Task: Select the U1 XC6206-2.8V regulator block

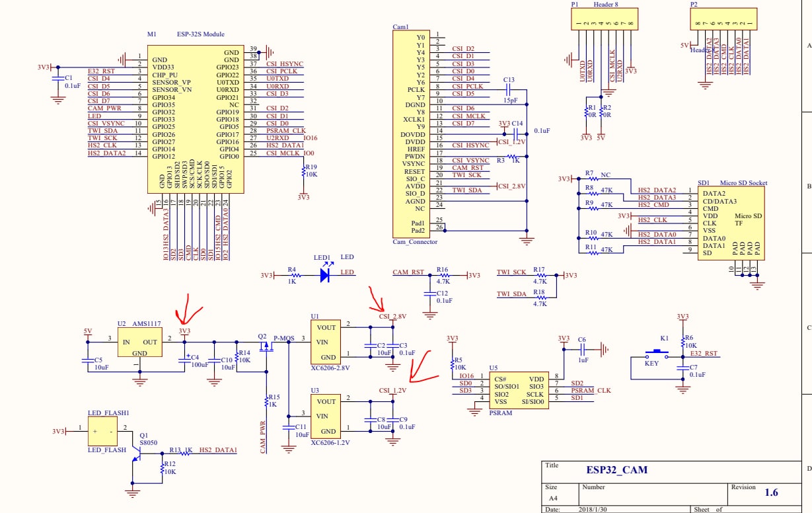Action: pyautogui.click(x=325, y=342)
